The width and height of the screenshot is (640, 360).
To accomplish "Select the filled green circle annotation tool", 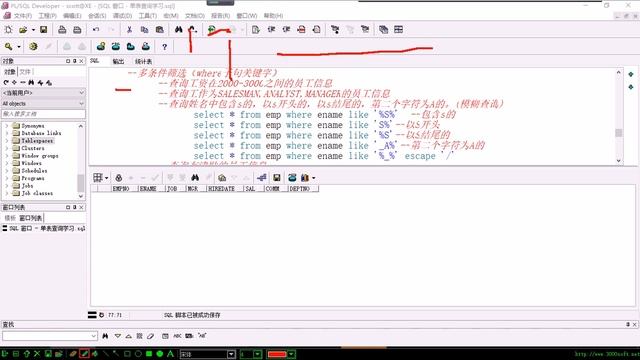I will [x=160, y=354].
